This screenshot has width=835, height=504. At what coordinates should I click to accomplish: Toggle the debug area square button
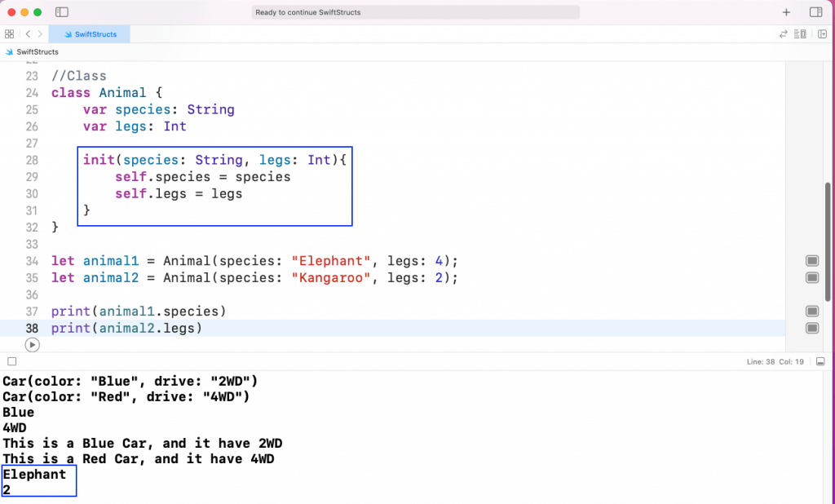11,361
